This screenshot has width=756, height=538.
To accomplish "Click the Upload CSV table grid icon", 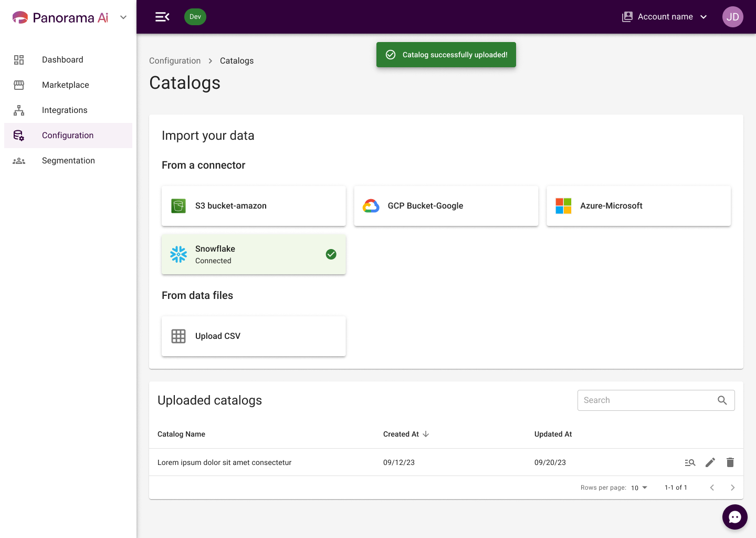I will [178, 336].
